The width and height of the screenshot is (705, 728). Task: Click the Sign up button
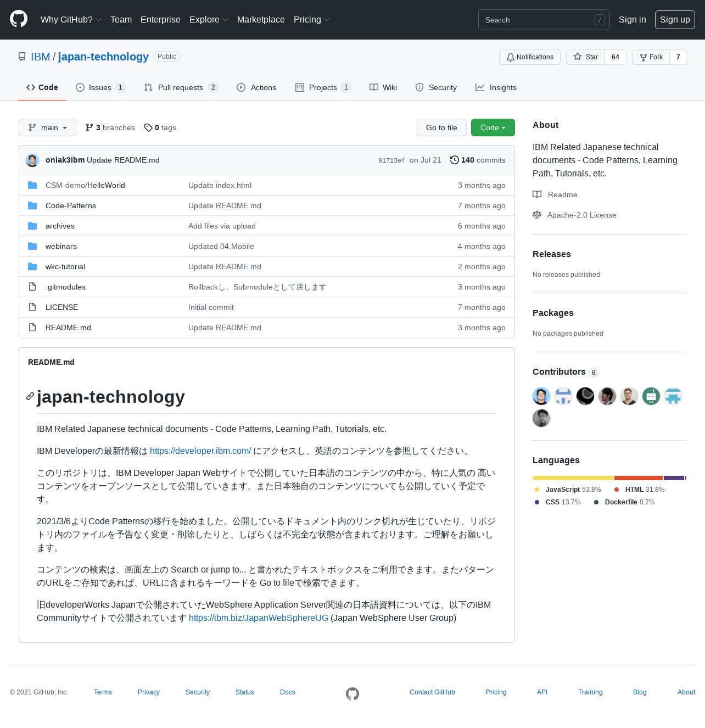(675, 19)
